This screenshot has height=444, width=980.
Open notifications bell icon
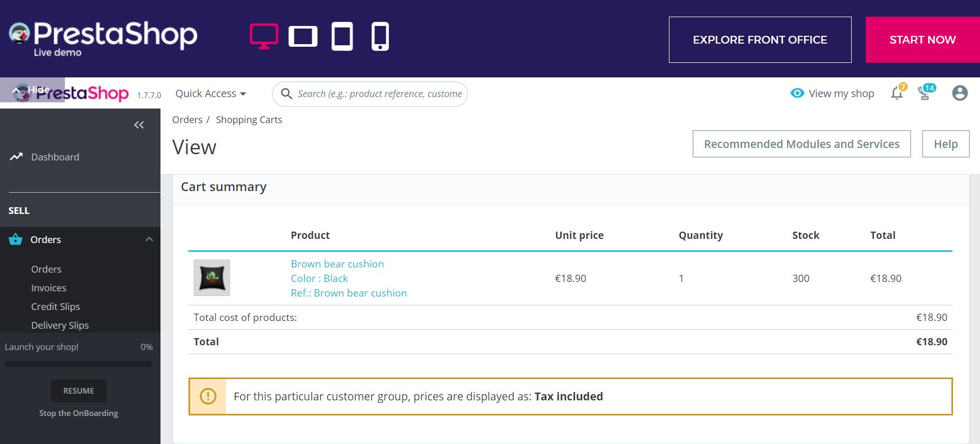coord(897,93)
